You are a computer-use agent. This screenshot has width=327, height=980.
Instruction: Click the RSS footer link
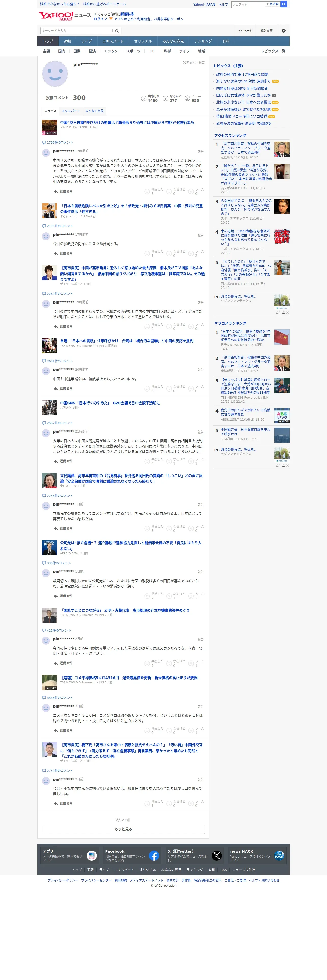click(223, 870)
